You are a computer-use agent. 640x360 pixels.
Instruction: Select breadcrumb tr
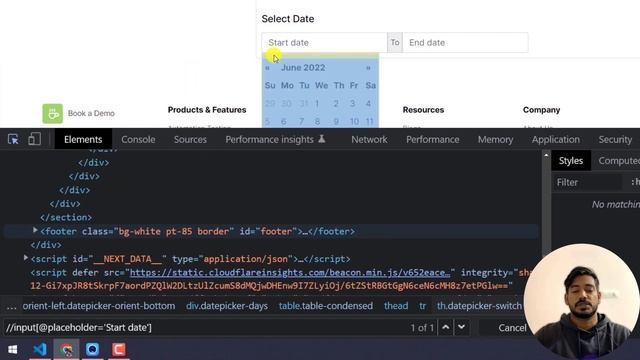coord(422,306)
